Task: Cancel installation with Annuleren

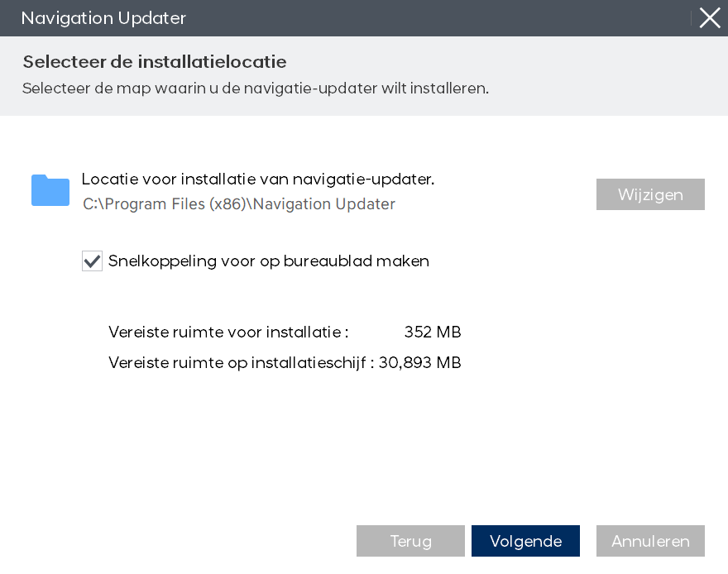Action: [x=650, y=541]
